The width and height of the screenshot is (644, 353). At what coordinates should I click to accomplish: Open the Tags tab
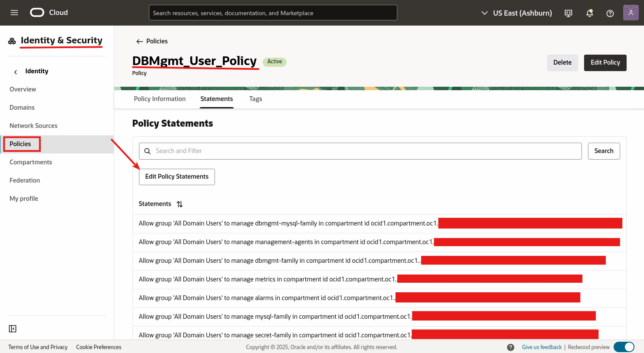tap(255, 98)
